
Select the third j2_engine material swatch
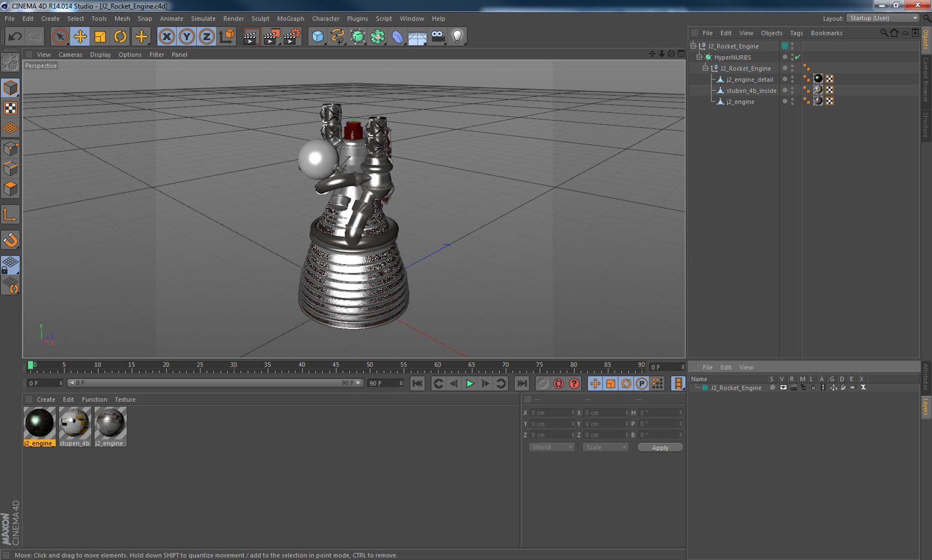click(110, 426)
